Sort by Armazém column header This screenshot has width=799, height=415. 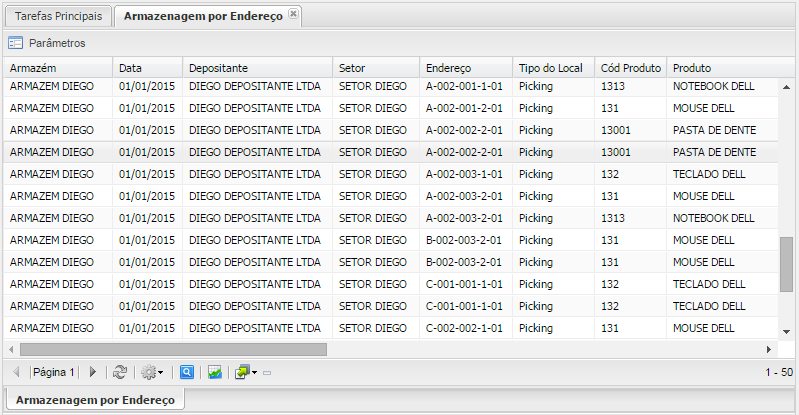(x=58, y=68)
